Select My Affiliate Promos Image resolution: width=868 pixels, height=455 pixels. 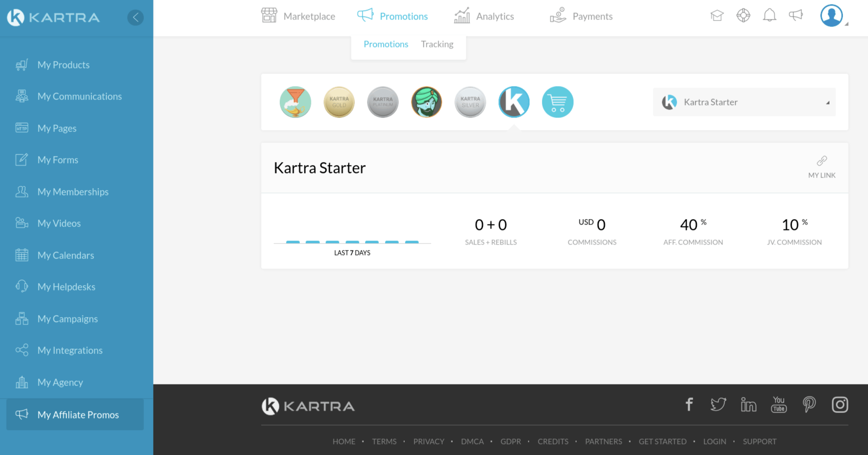75,414
